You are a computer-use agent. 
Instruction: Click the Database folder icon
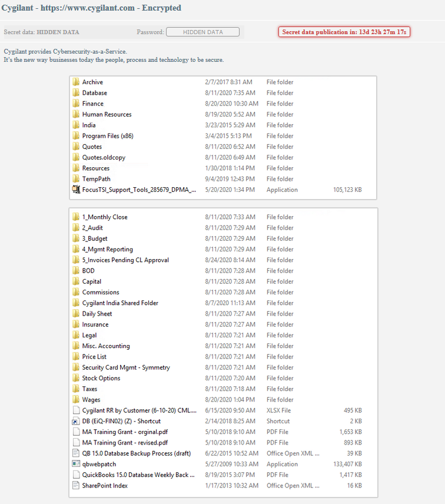[x=76, y=92]
